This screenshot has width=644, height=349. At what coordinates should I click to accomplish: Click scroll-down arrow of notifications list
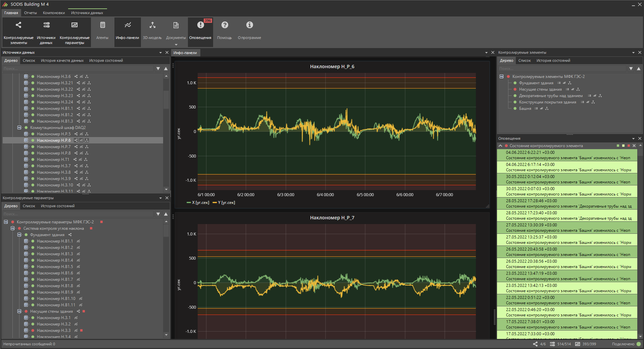(x=640, y=336)
